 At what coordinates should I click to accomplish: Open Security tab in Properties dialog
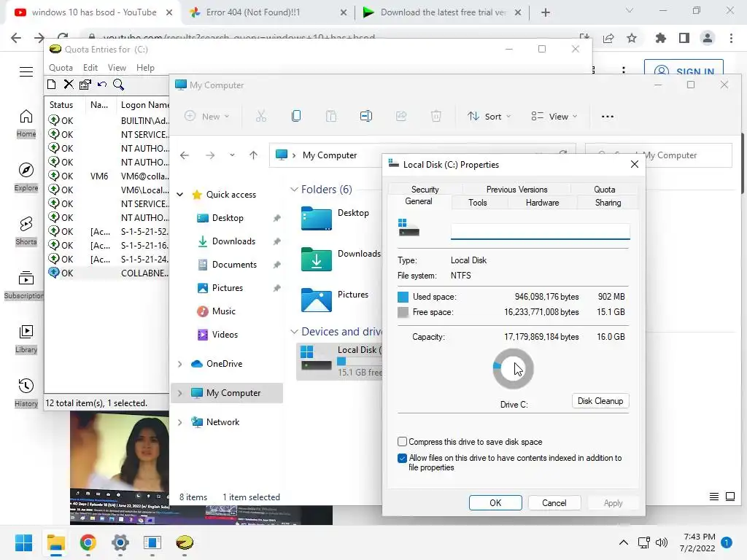pos(425,190)
